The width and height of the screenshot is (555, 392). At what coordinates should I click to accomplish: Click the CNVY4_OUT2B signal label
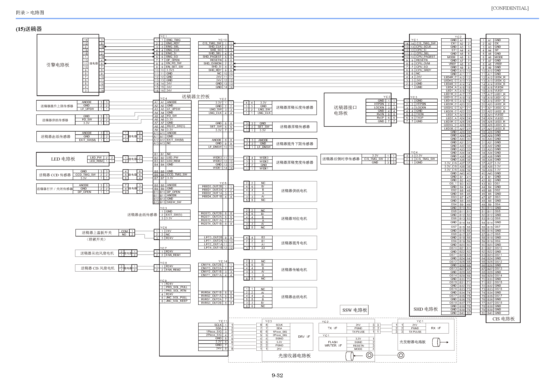click(211, 265)
